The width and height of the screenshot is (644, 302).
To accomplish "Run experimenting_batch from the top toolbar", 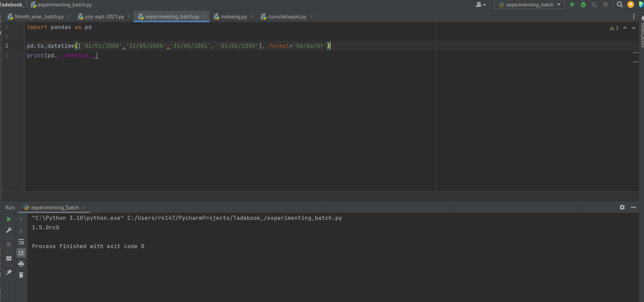I will tap(572, 4).
